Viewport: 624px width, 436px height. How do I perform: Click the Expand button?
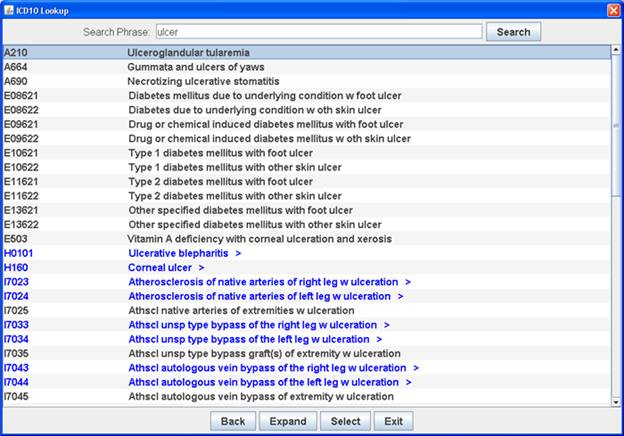(x=288, y=421)
